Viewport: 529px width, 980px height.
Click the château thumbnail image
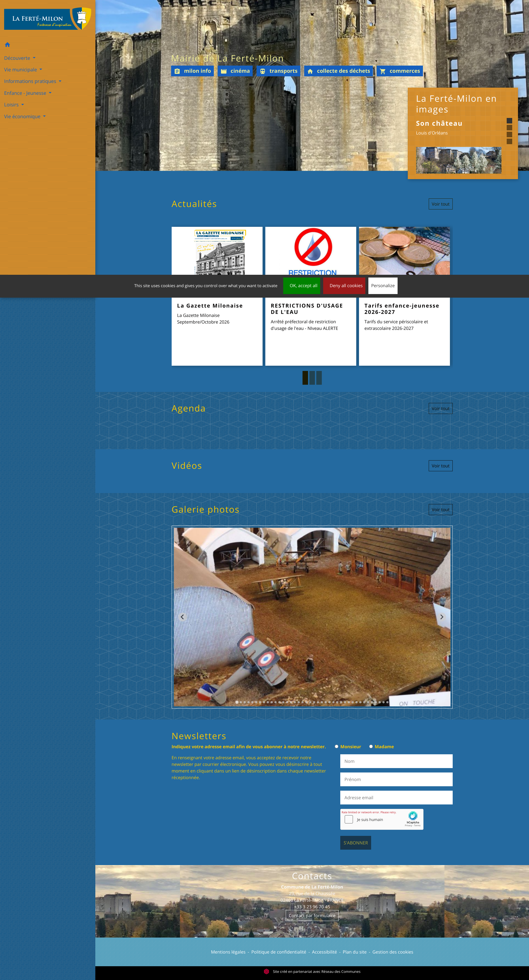tap(458, 160)
